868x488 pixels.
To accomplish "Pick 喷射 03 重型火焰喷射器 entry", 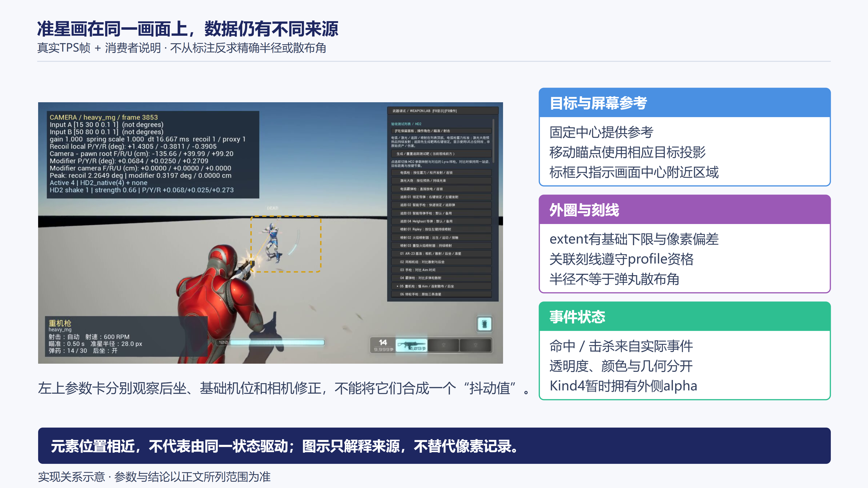I will [x=441, y=246].
